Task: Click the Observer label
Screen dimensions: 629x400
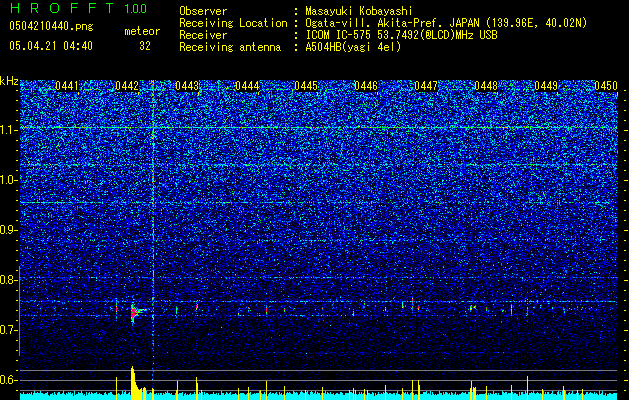Action: 203,11
